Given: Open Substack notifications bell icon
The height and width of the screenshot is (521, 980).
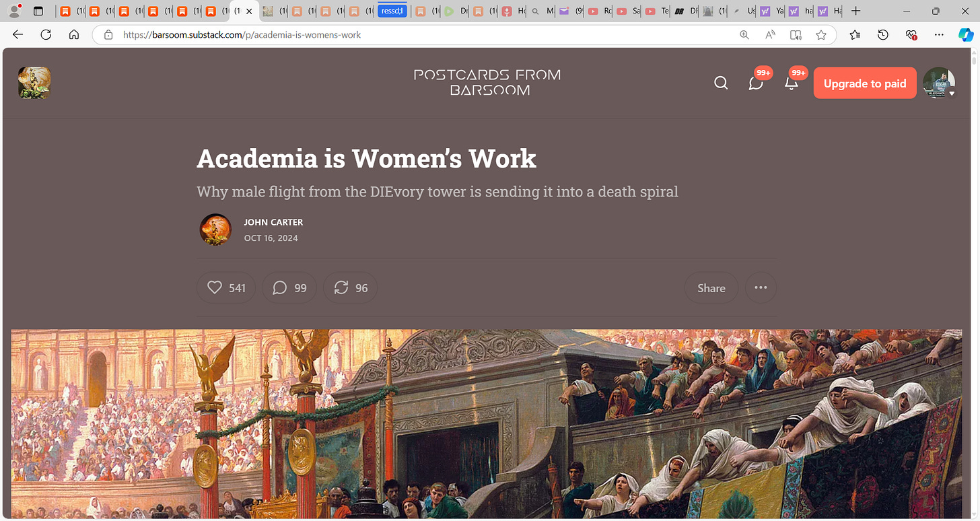Looking at the screenshot, I should [792, 83].
